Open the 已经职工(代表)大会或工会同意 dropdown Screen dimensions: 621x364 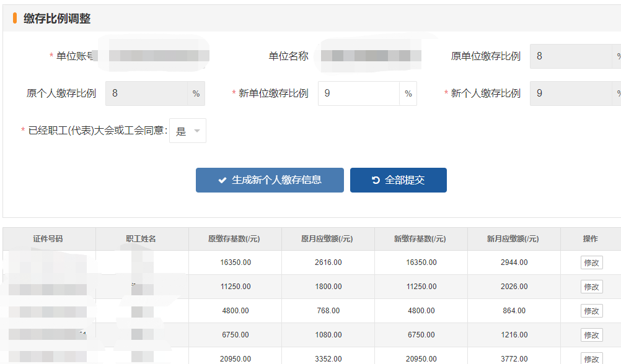188,131
